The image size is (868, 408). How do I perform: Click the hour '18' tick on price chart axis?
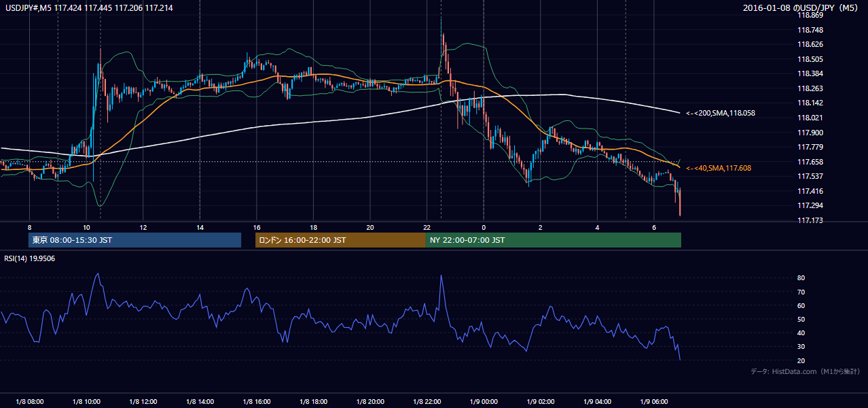pyautogui.click(x=313, y=227)
